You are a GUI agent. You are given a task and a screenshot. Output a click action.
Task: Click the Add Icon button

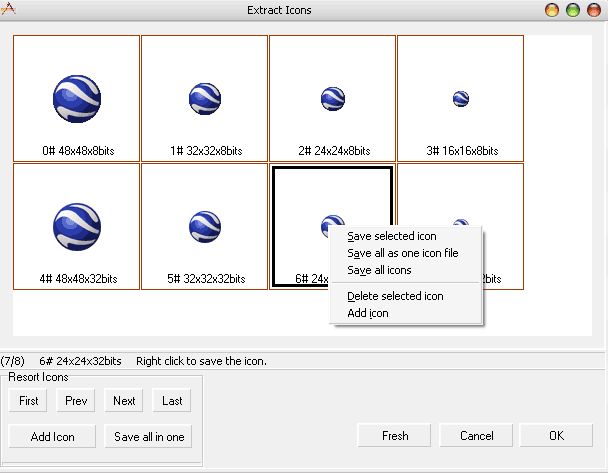pos(52,437)
